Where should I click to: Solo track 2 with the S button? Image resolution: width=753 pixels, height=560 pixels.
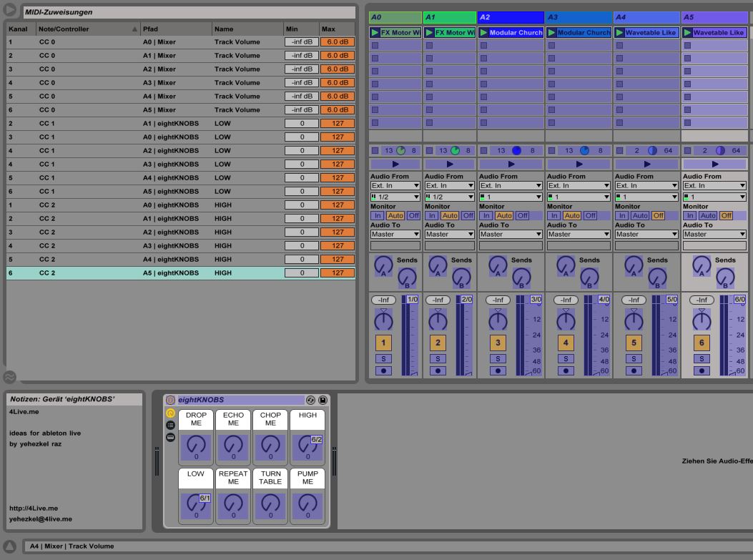coord(438,359)
